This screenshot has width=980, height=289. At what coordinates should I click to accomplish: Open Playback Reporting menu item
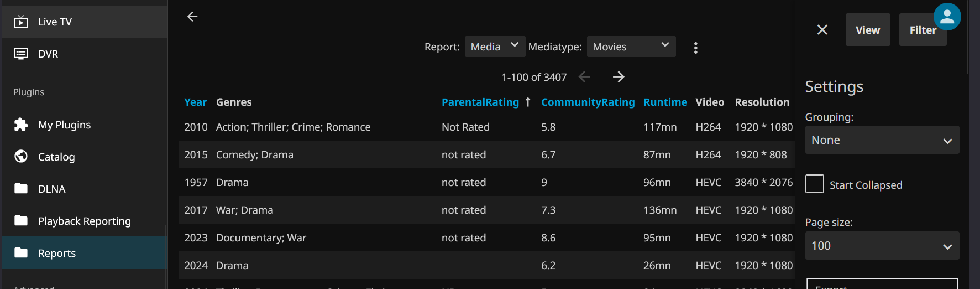pyautogui.click(x=84, y=221)
